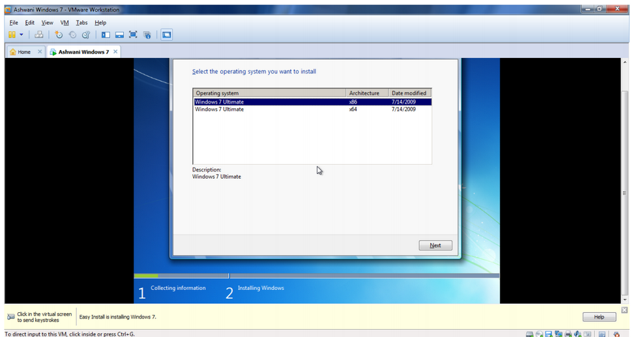Screen dimensions: 644x337
Task: Open the power options dropdown arrow
Action: (22, 35)
